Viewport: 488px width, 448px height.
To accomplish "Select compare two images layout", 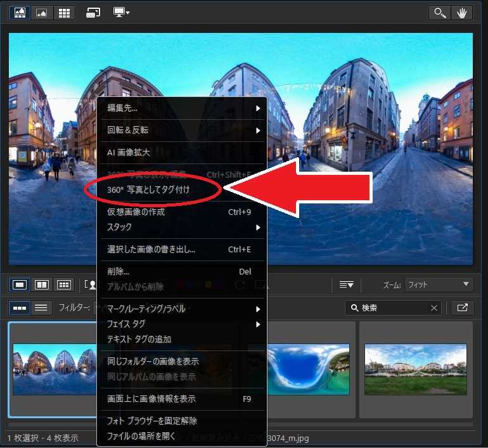I will click(42, 285).
